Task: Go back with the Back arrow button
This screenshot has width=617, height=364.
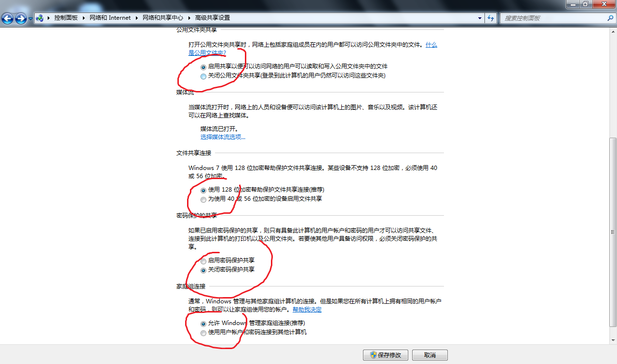Action: pos(8,18)
